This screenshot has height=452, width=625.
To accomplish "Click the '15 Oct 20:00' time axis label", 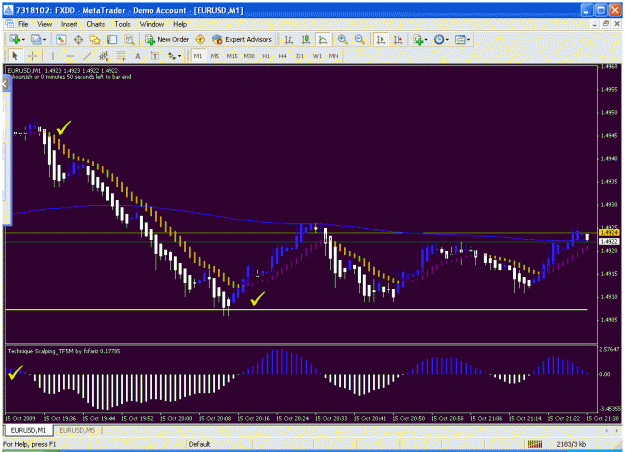I will [x=176, y=418].
